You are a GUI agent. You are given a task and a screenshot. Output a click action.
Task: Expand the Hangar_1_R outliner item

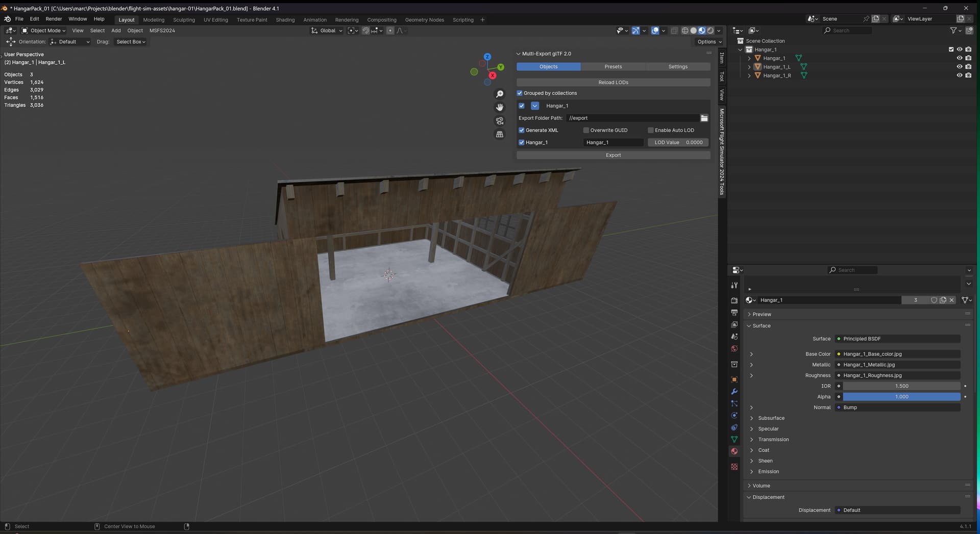(x=749, y=75)
